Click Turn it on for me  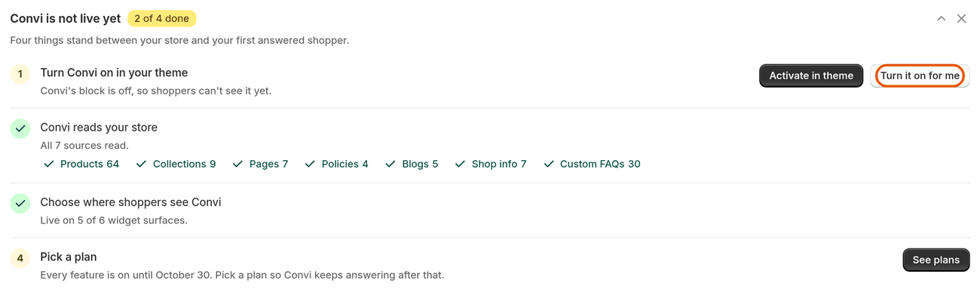[x=920, y=75]
